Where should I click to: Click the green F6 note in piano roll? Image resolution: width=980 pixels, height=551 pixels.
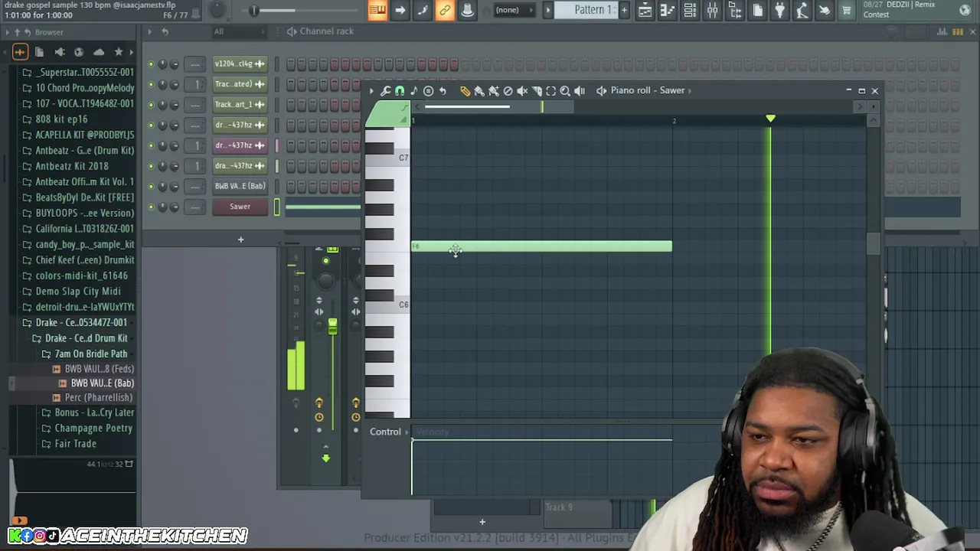[542, 246]
